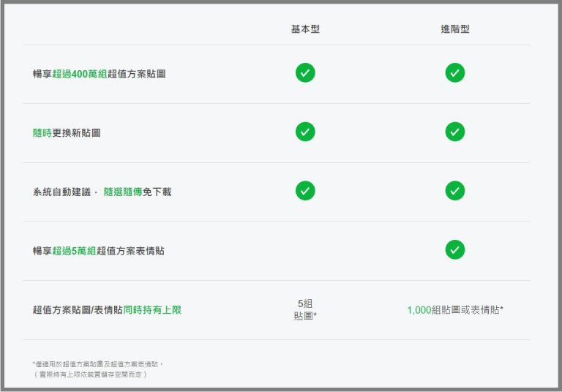Viewport: 562px width, 392px height.
Task: Click 進階型 checkmark in 系統自動建議 row
Action: pos(454,191)
